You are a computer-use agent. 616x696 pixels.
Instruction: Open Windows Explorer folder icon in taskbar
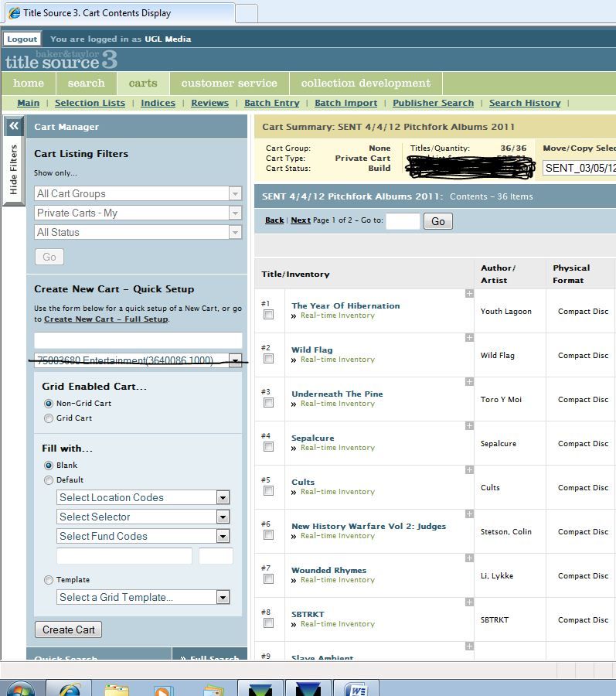tap(117, 688)
